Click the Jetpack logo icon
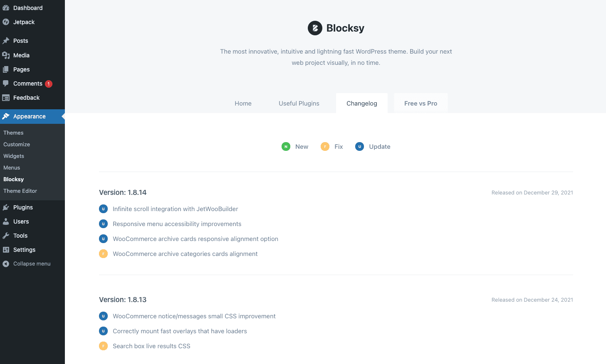606x364 pixels. [6, 22]
